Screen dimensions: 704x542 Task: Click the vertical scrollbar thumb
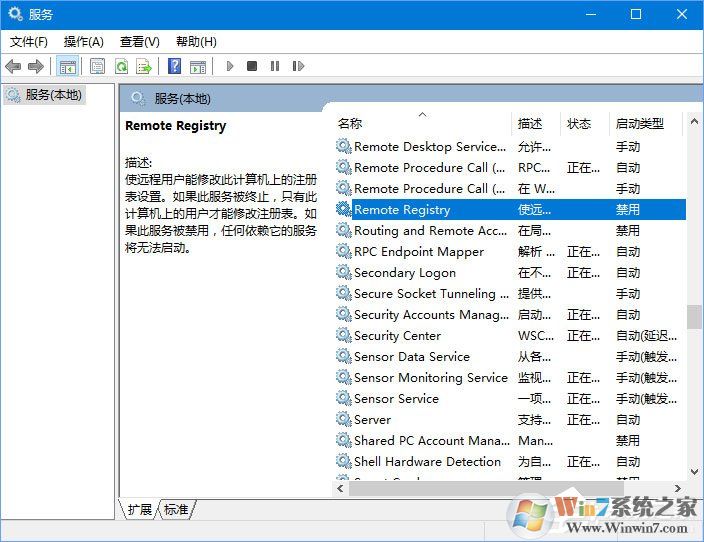pos(694,317)
